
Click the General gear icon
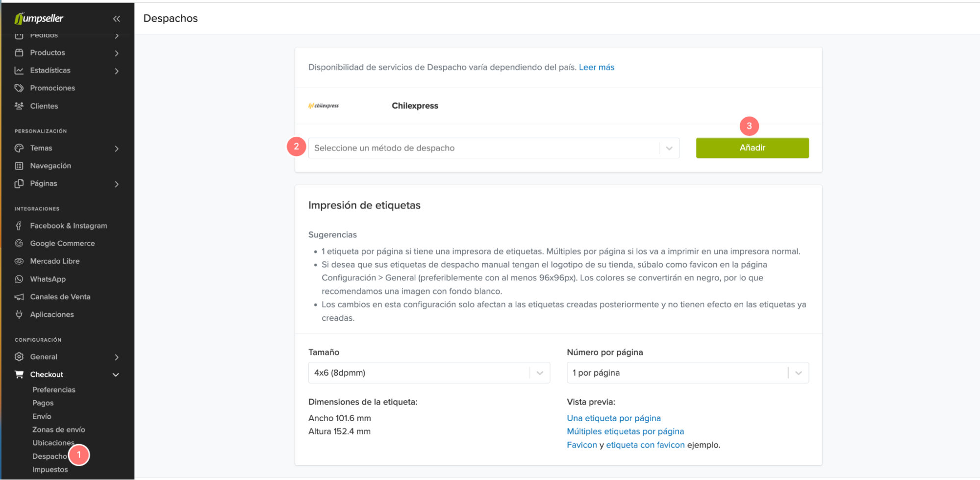tap(19, 357)
